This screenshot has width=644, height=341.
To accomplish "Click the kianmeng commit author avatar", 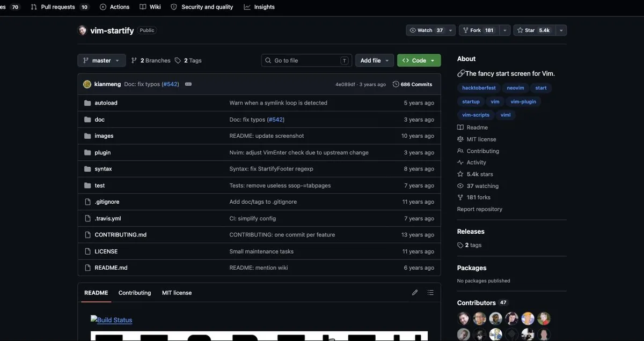I will click(x=87, y=84).
